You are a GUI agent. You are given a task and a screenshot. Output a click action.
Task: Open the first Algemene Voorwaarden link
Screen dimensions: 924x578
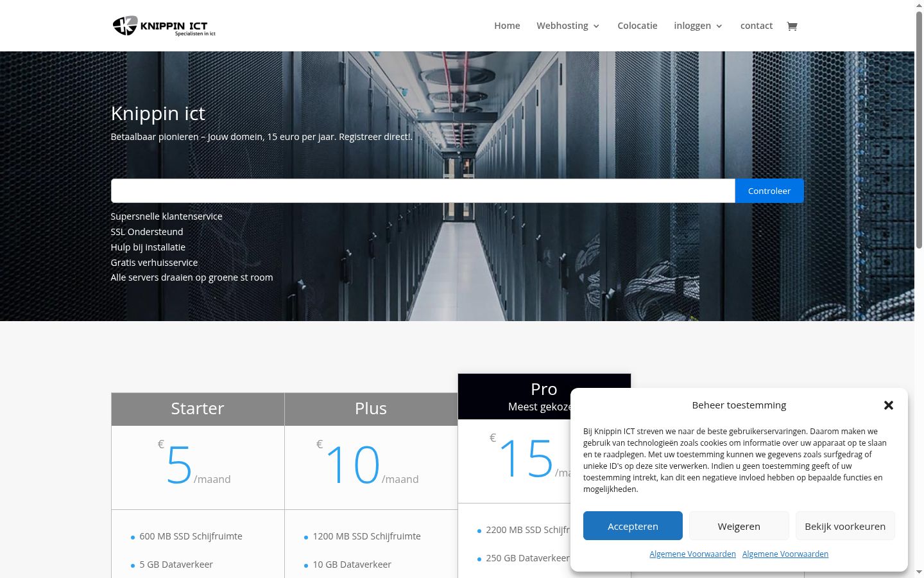tap(692, 554)
